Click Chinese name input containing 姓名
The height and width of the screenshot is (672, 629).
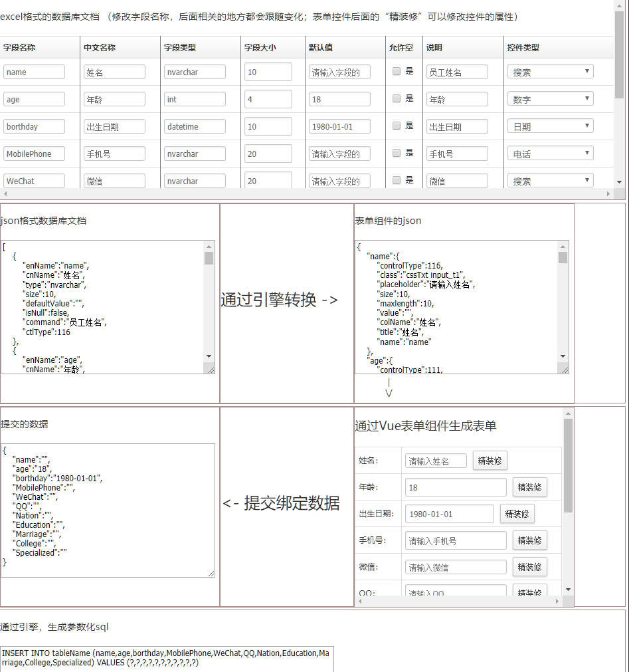(114, 72)
